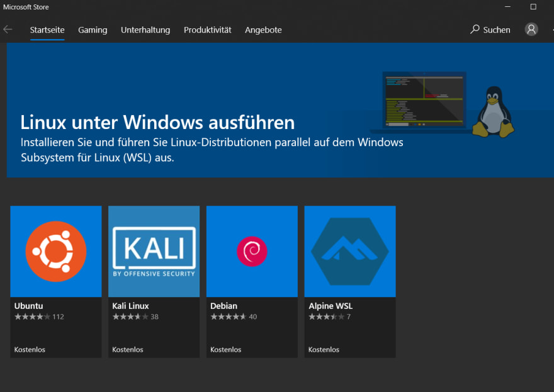Maximize the Microsoft Store window
The image size is (554, 392).
coord(533,7)
